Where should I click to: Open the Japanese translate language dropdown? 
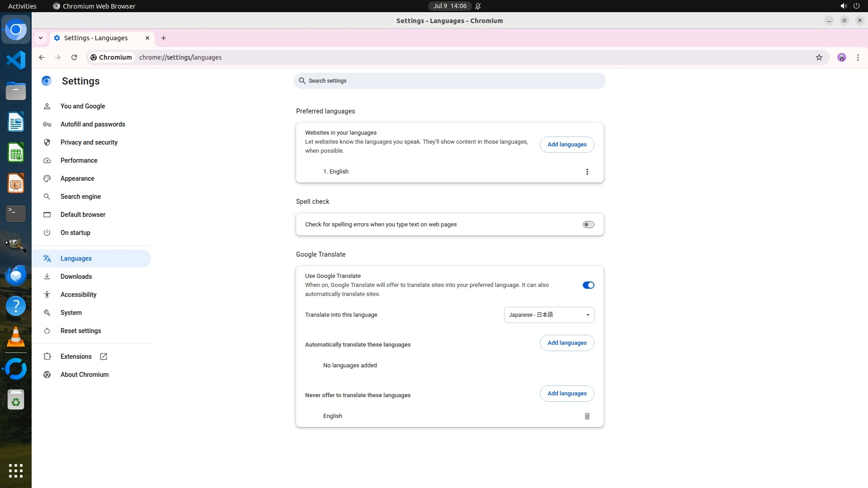pos(549,315)
